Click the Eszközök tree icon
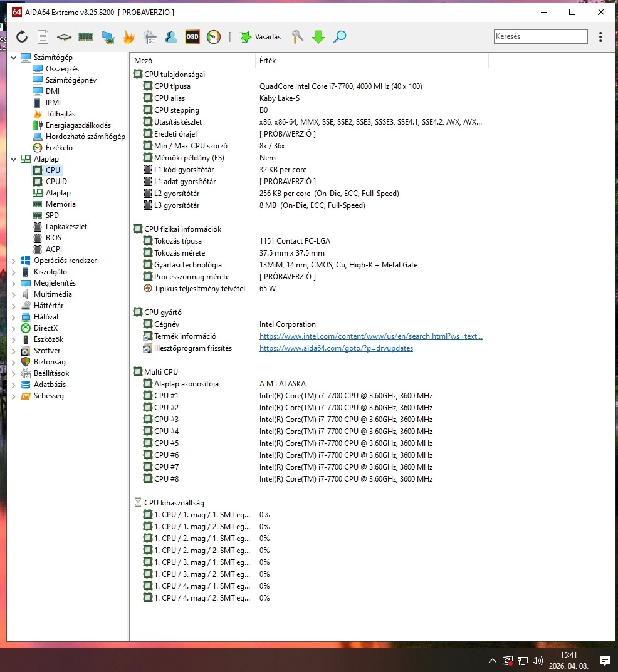Screen dimensions: 618x672 tap(26, 339)
